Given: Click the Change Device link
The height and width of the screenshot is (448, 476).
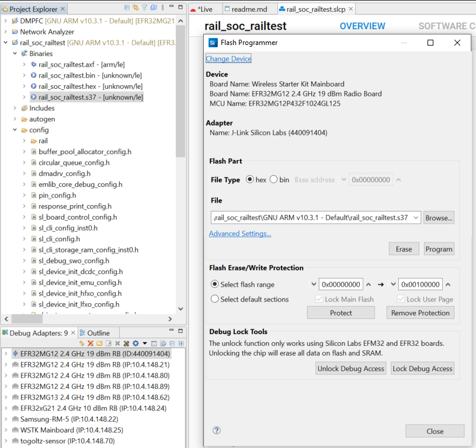Looking at the screenshot, I should click(228, 59).
